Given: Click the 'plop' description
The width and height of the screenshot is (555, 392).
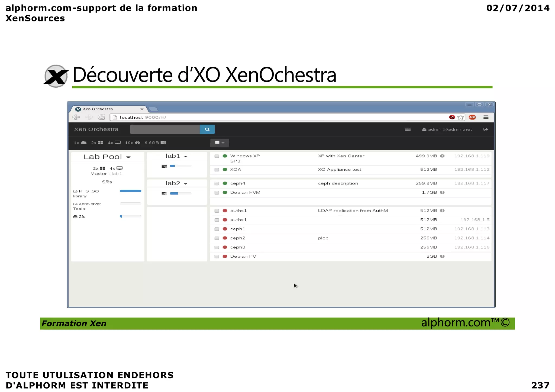Looking at the screenshot, I should tap(323, 238).
